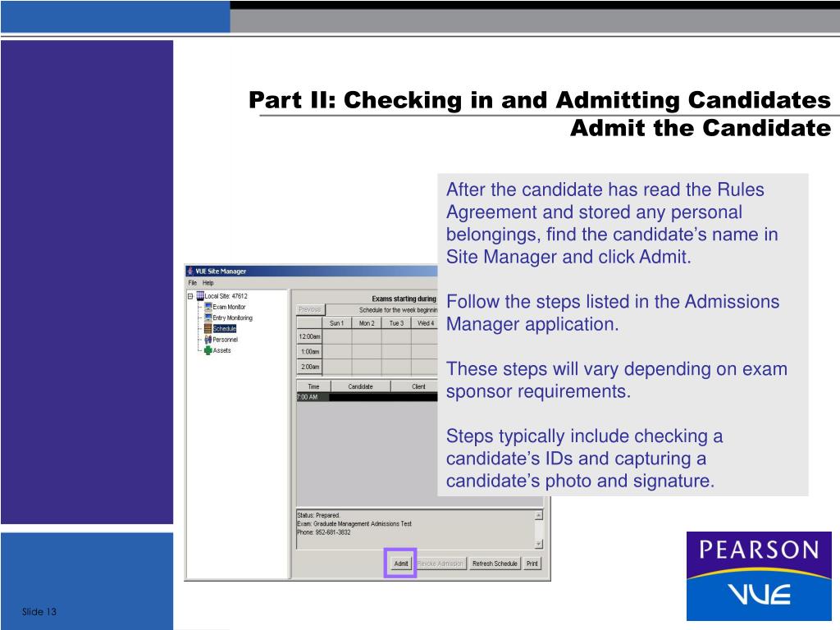
Task: Click the Revoke Admission button
Action: pos(440,564)
